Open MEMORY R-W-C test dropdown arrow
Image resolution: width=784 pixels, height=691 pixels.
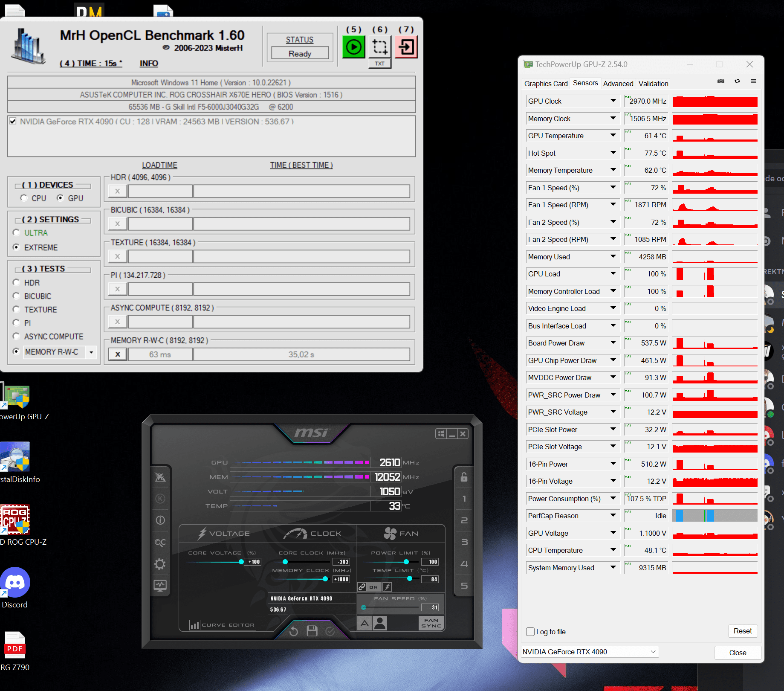pyautogui.click(x=91, y=352)
